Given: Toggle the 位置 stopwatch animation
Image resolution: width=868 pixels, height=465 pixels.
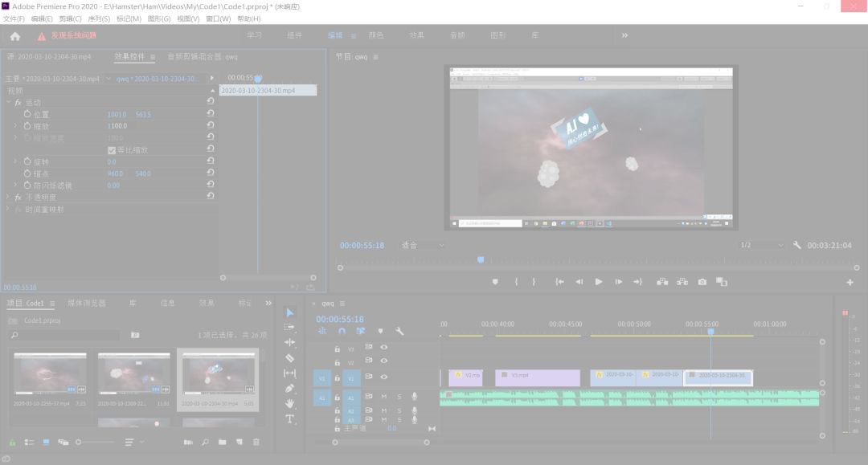Looking at the screenshot, I should tap(27, 115).
